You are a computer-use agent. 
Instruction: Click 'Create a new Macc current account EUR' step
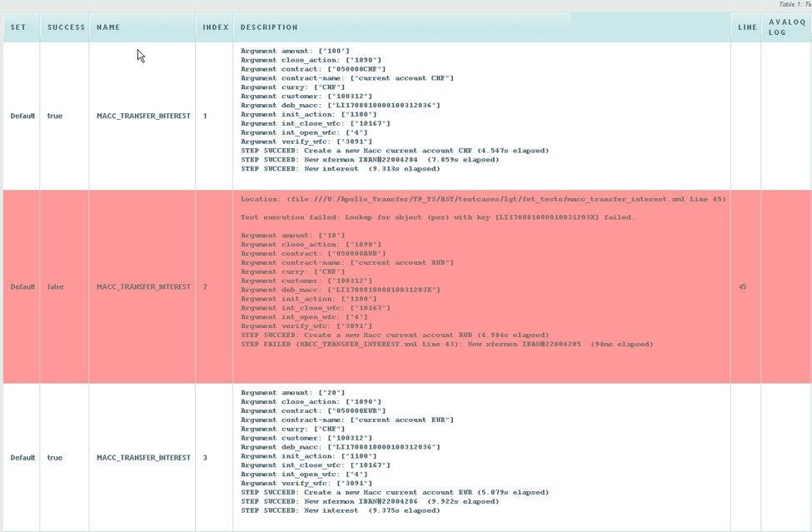(x=395, y=493)
